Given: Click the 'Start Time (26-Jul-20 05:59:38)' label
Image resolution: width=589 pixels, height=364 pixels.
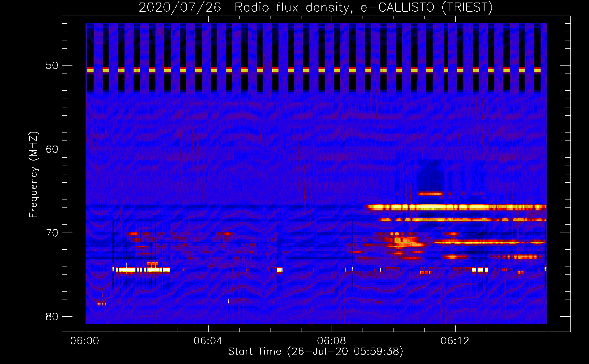Looking at the screenshot, I should [316, 352].
